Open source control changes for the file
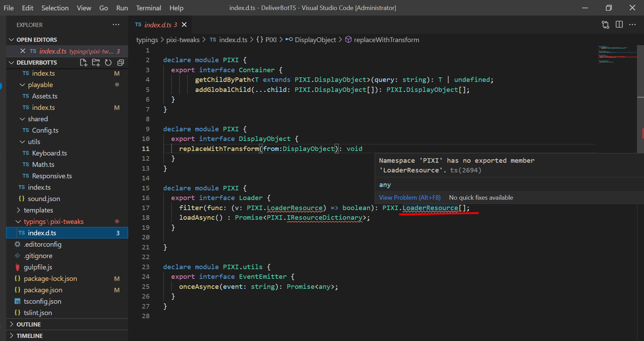644x341 pixels. tap(605, 25)
